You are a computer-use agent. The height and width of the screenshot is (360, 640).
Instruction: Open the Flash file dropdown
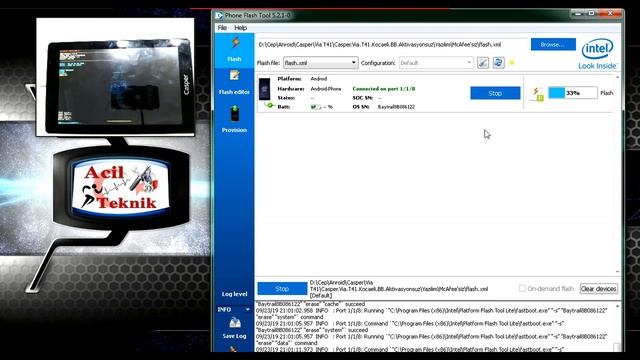(x=320, y=63)
